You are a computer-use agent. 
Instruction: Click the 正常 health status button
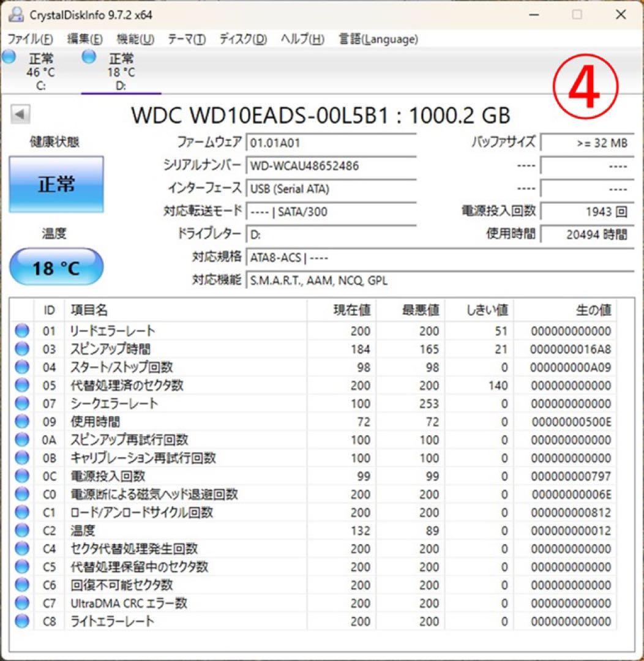56,184
